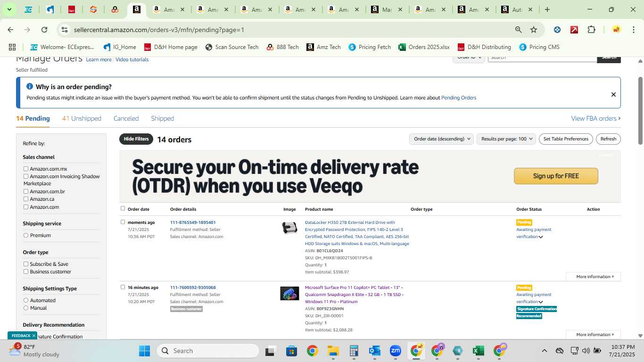The image size is (644, 362).
Task: Open Outlook from the taskbar
Action: (x=375, y=351)
